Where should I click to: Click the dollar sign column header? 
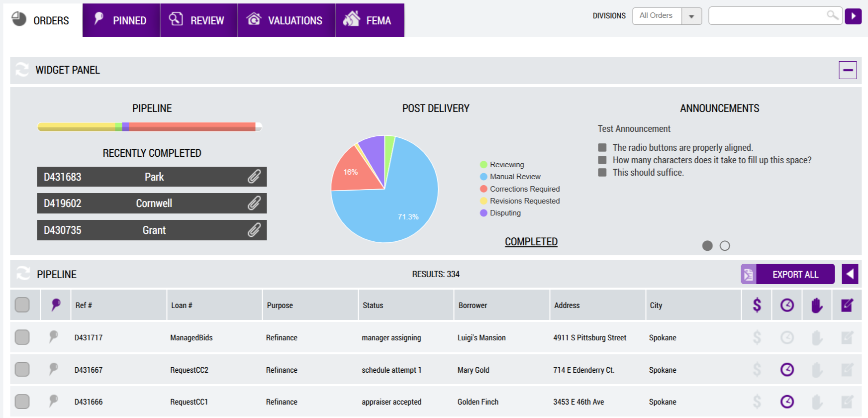pos(757,305)
